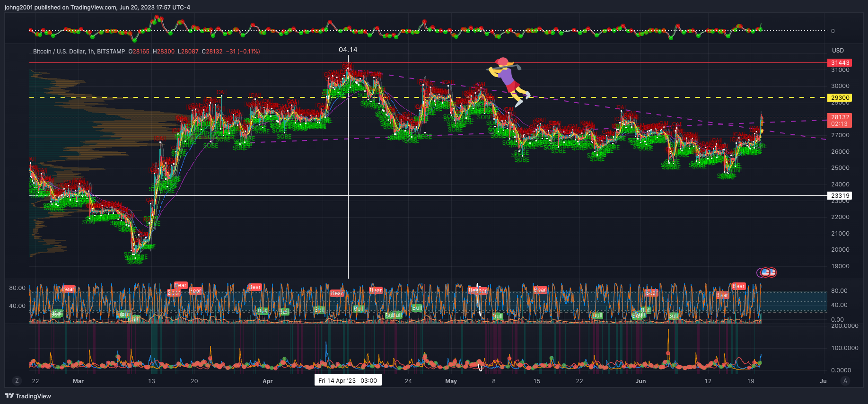
Task: Open the USD currency selector
Action: tap(838, 51)
